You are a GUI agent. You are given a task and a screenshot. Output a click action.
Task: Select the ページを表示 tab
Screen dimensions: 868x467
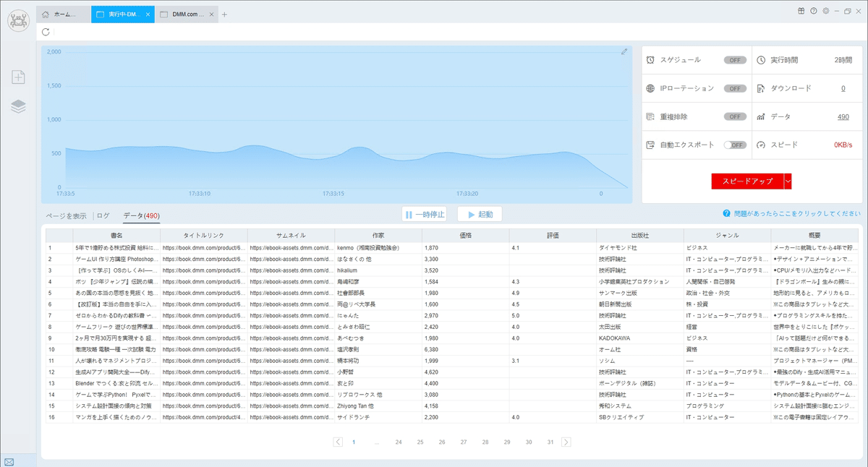[x=66, y=215]
